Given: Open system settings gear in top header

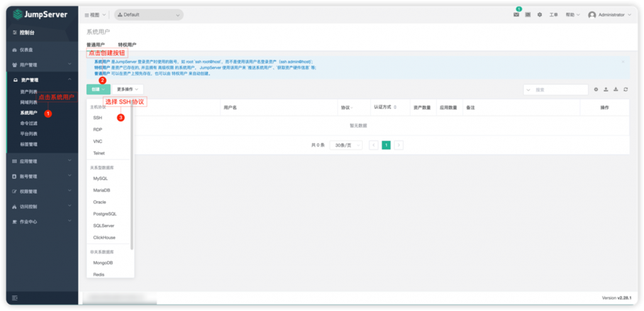Looking at the screenshot, I should point(540,15).
